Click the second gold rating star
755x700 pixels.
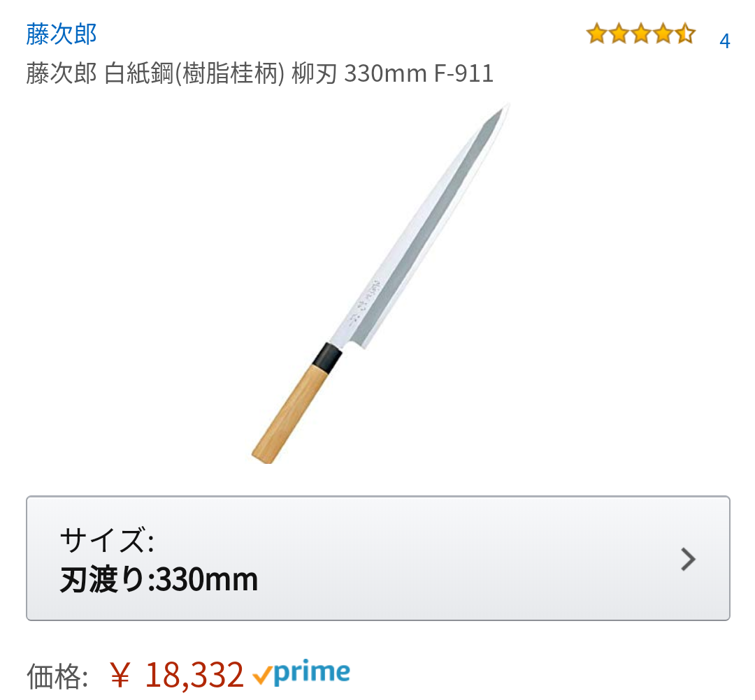(619, 34)
